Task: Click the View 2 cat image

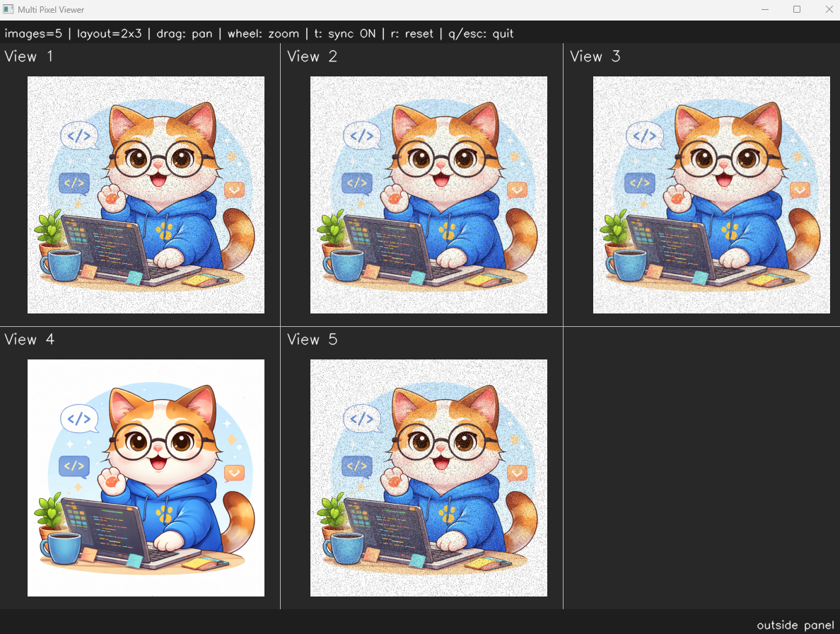Action: [x=428, y=195]
